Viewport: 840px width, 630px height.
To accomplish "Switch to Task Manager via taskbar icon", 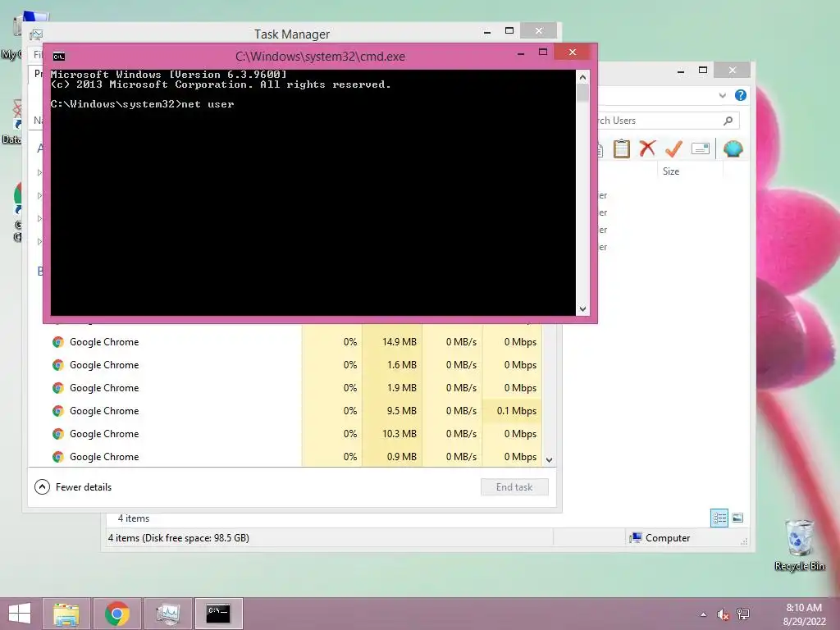I will pyautogui.click(x=167, y=614).
